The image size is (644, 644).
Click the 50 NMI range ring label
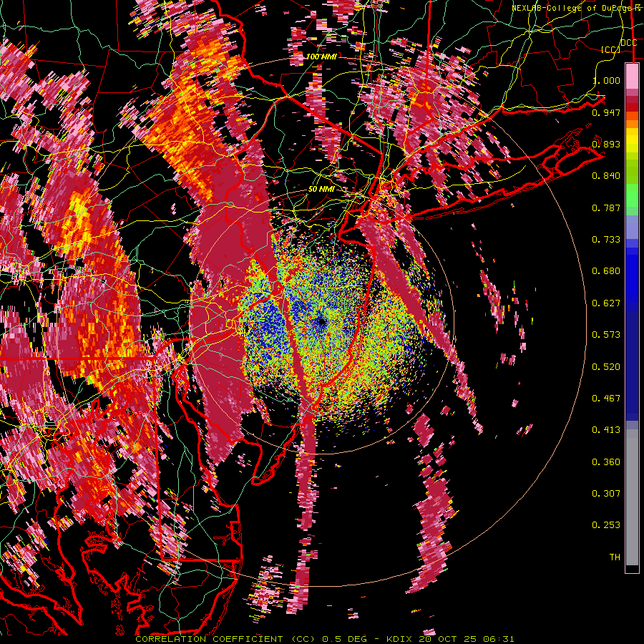tap(321, 189)
